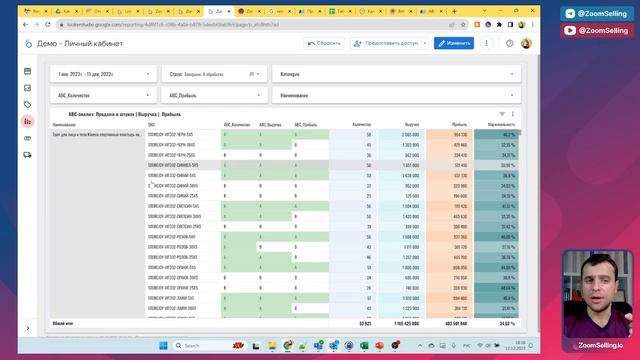Open Excel from the taskbar
The height and width of the screenshot is (360, 640).
coord(364,346)
